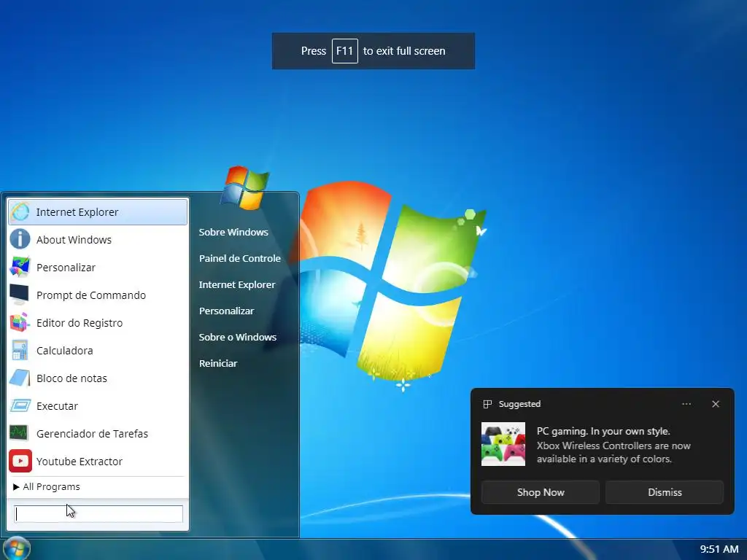Click the Internet Explorer icon in the programs list
This screenshot has height=560, width=747.
pyautogui.click(x=20, y=212)
